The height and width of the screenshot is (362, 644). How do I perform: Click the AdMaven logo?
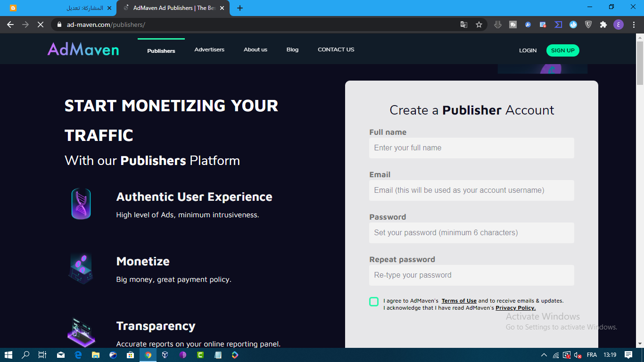point(83,49)
